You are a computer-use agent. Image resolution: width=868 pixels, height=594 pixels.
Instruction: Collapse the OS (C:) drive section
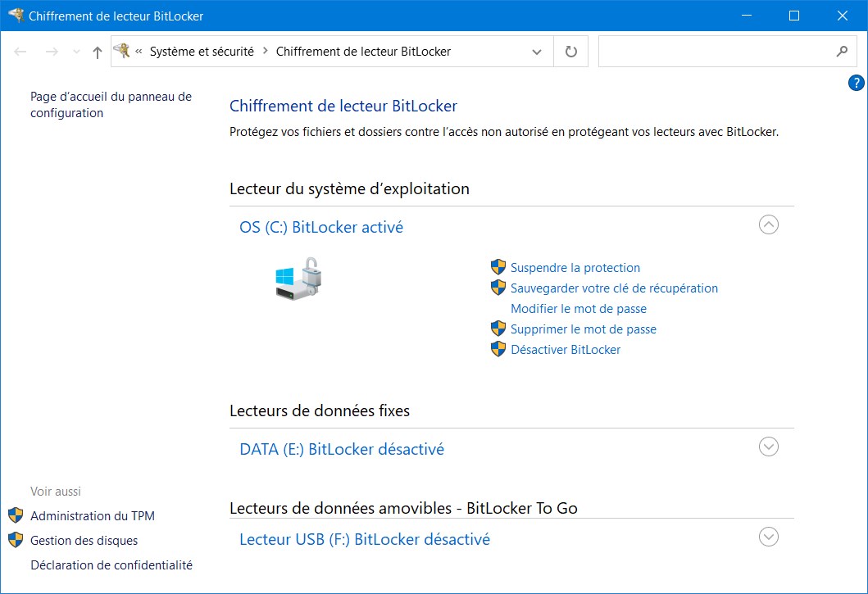(x=768, y=224)
